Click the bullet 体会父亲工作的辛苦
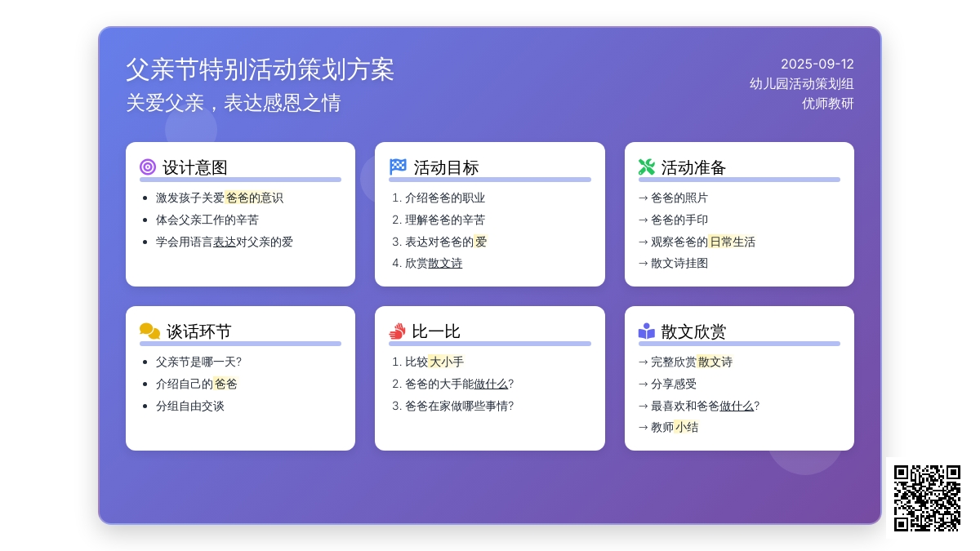This screenshot has height=551, width=980. [x=207, y=220]
